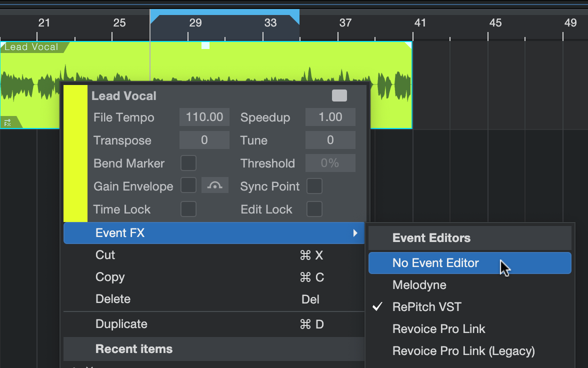Click the loop range end marker
The image size is (588, 368).
[294, 19]
